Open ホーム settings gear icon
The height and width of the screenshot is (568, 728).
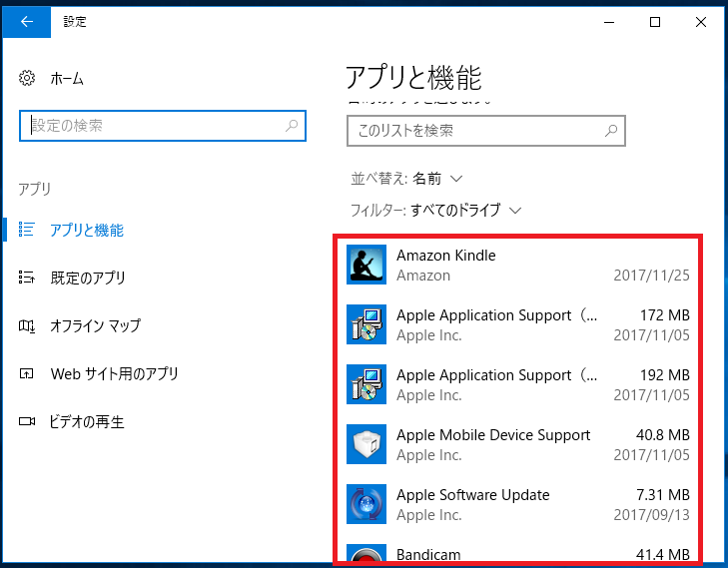point(27,78)
